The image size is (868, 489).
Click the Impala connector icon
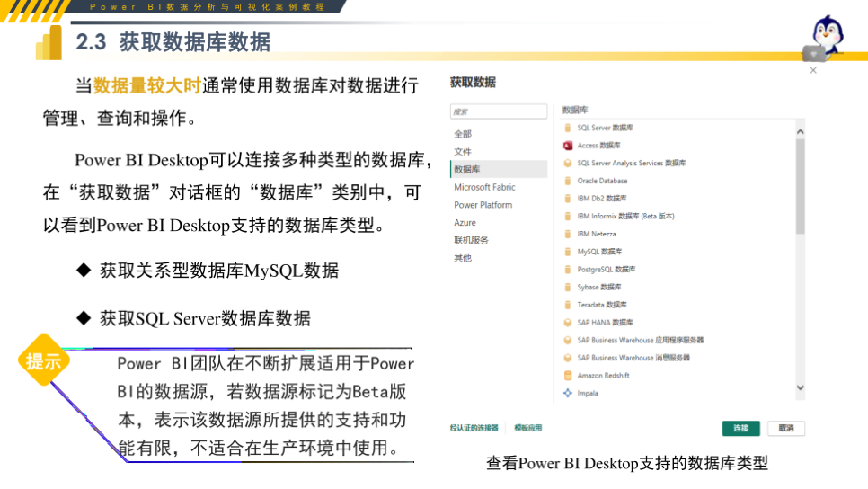567,393
